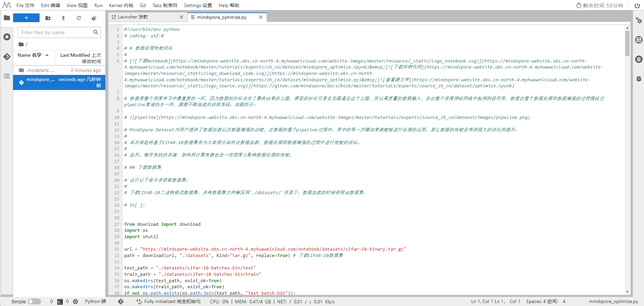644x306 pixels.
Task: Create a new folder with the toolbar icon
Action: tap(48, 18)
